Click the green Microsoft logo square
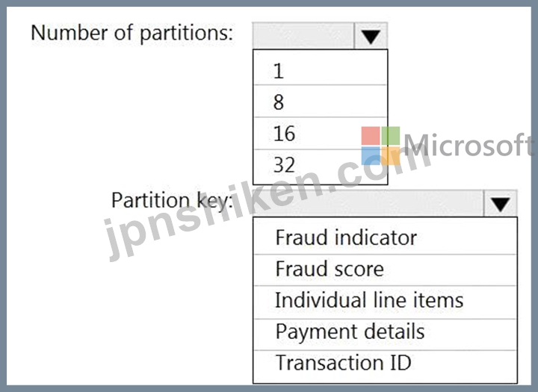This screenshot has height=392, width=538. 391,136
